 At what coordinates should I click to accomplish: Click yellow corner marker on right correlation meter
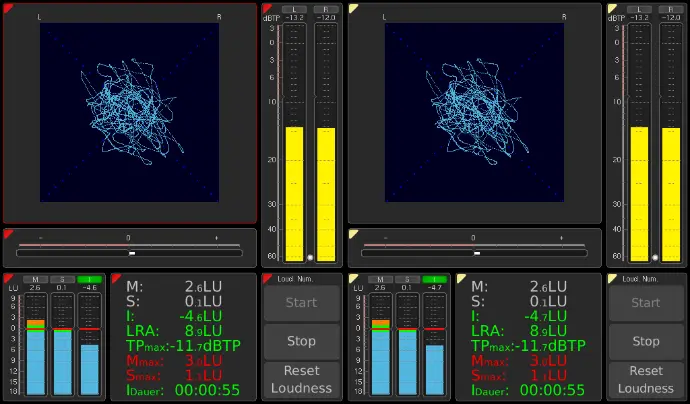coord(353,234)
